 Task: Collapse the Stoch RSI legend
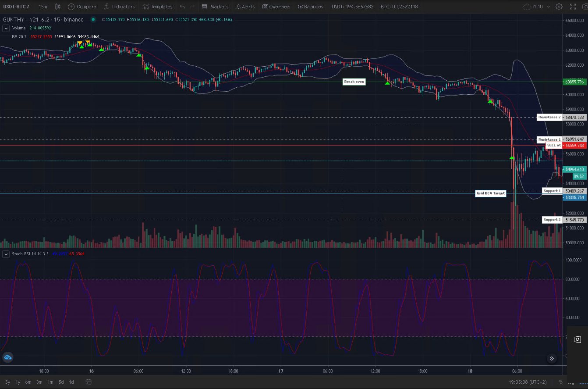pyautogui.click(x=6, y=254)
